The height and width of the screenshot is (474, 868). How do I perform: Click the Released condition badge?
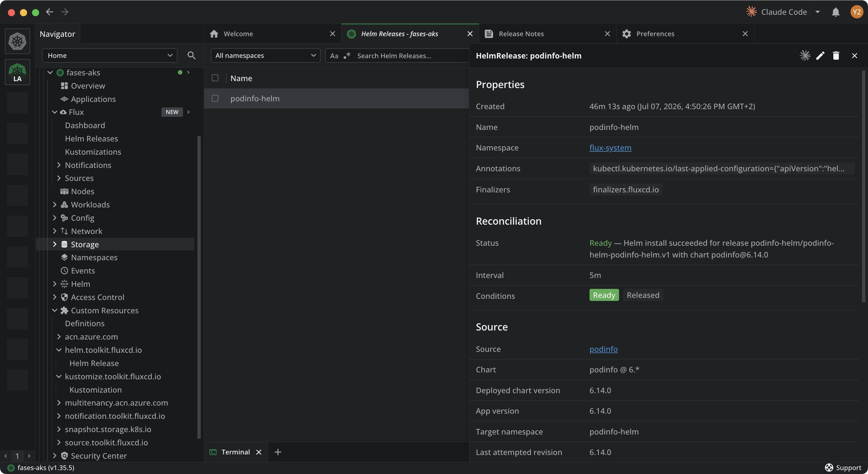[x=643, y=295]
